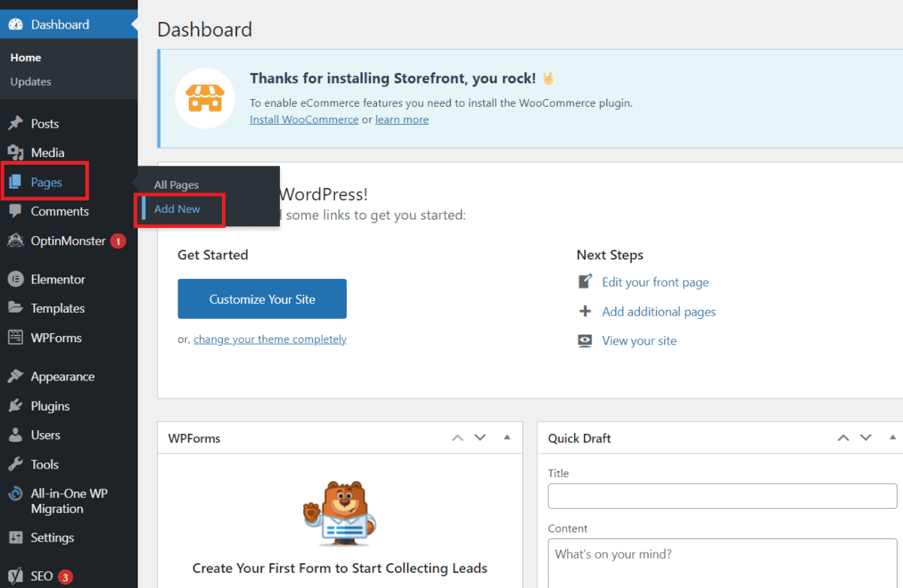
Task: Move Quick Draft widget up with arrow
Action: point(843,438)
